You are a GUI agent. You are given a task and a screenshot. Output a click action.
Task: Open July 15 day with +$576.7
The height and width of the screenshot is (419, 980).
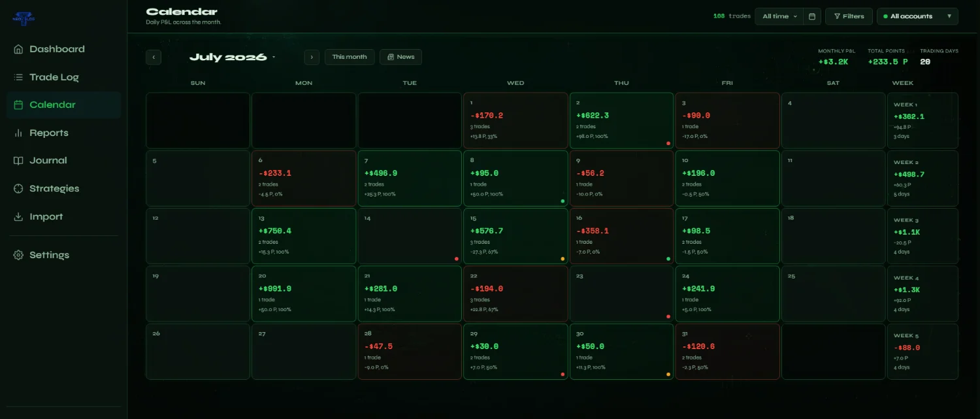[515, 236]
